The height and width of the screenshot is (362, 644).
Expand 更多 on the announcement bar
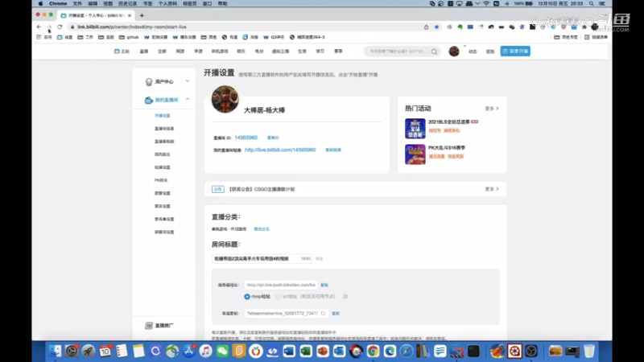pos(492,189)
